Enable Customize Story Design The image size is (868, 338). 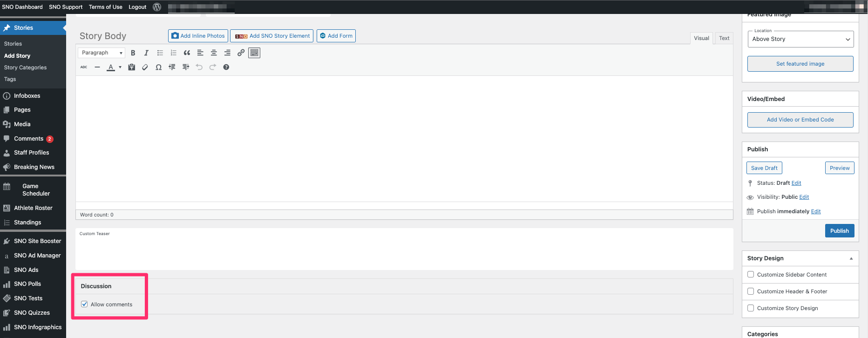coord(751,308)
